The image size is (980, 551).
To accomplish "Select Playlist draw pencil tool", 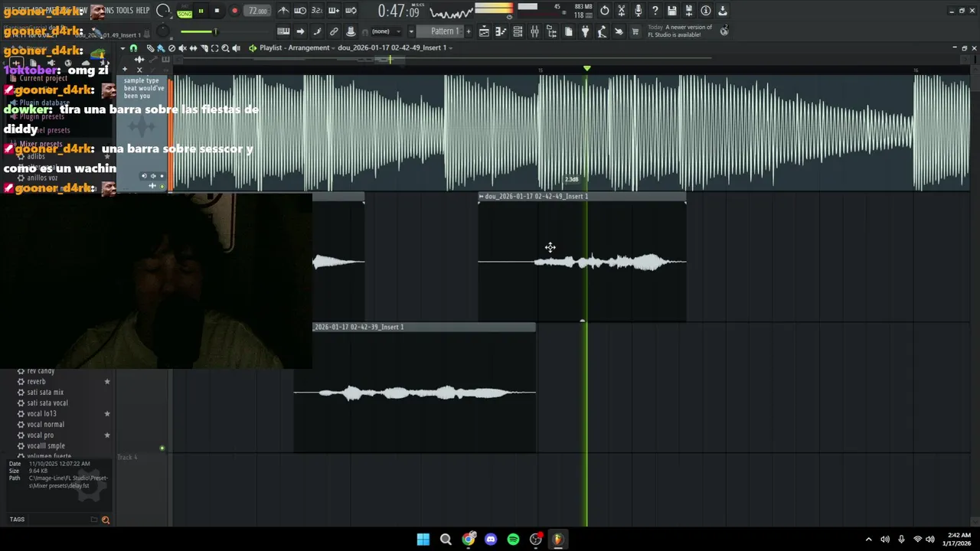I will (x=150, y=48).
